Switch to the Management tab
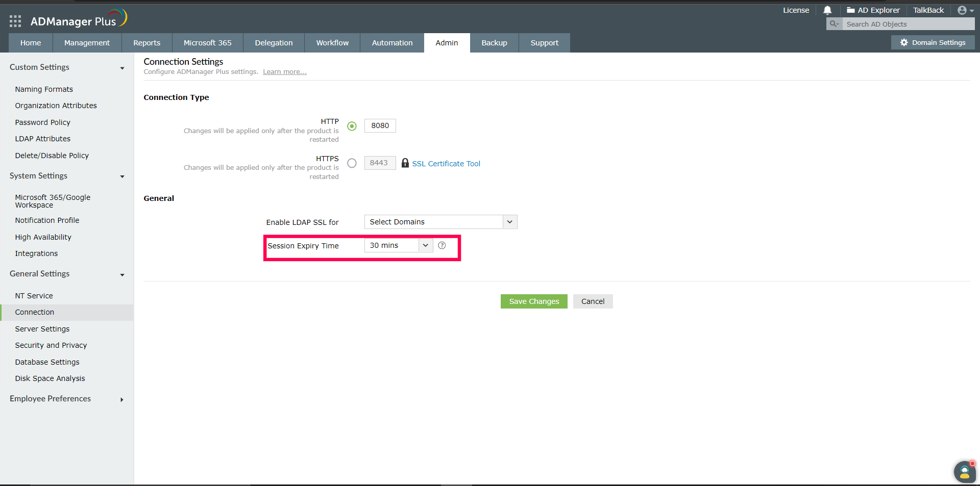 [87, 43]
